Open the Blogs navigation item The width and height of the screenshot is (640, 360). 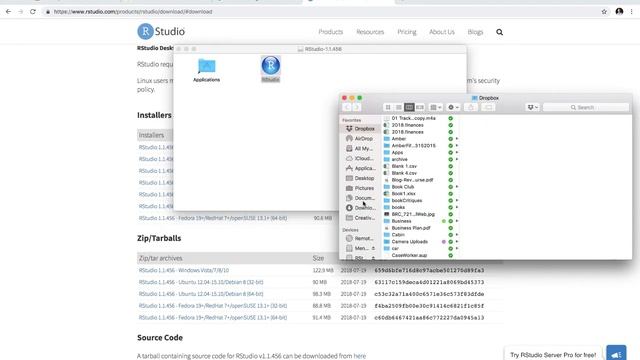click(475, 32)
